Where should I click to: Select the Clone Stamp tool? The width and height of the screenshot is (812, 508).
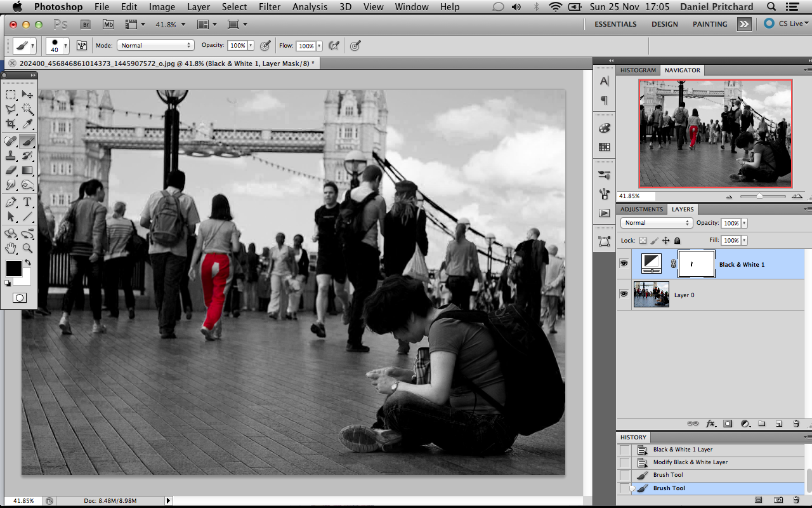pyautogui.click(x=10, y=156)
